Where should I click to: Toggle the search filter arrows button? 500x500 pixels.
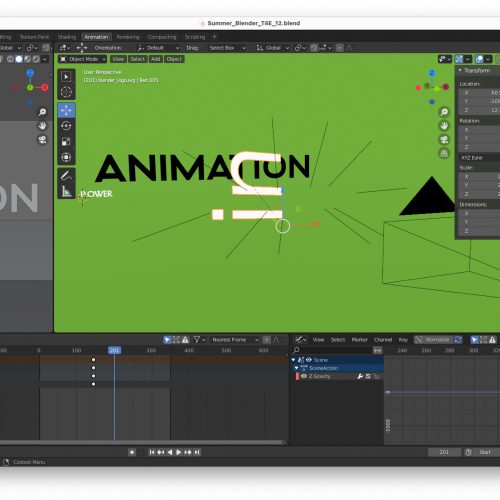coord(377,350)
